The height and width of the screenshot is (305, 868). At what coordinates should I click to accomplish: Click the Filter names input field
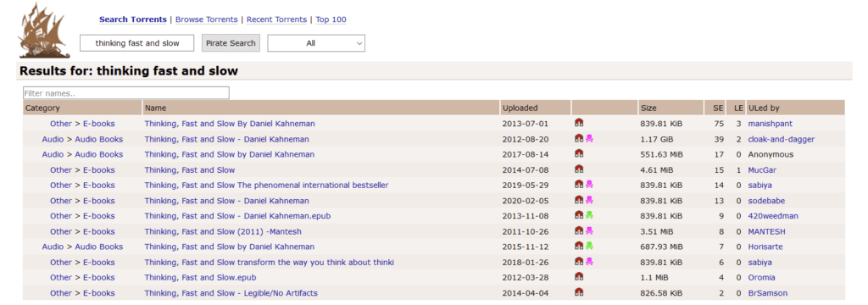[126, 93]
